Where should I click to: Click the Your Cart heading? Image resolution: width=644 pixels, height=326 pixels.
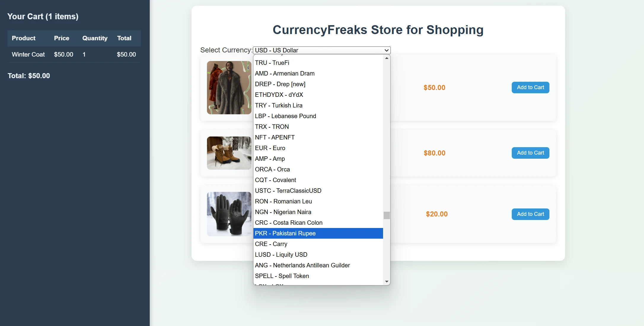click(x=43, y=16)
